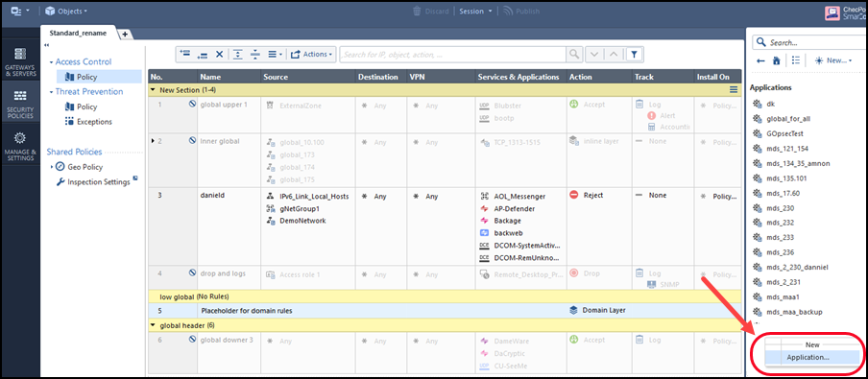868x379 pixels.
Task: Expand the Geo Policy tree item
Action: click(52, 167)
